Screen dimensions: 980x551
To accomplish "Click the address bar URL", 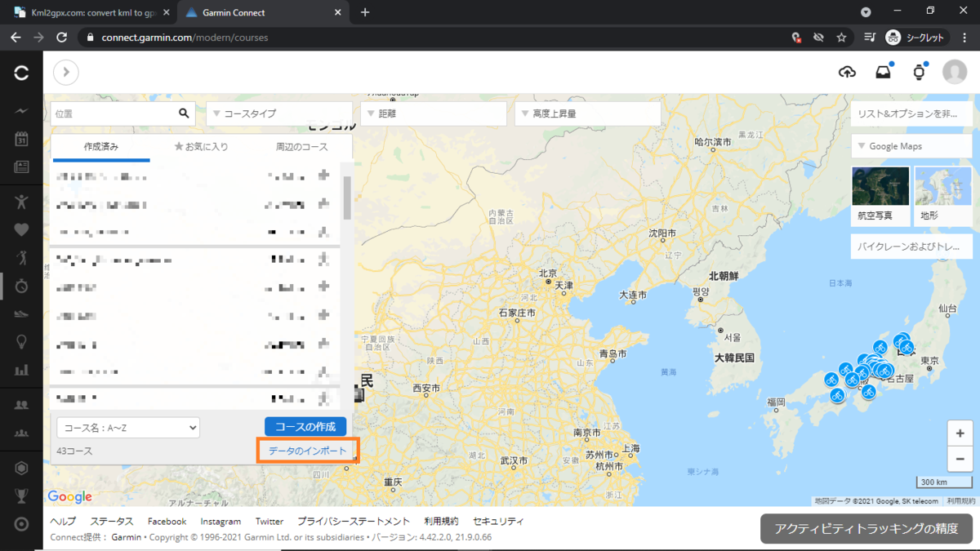I will click(185, 38).
